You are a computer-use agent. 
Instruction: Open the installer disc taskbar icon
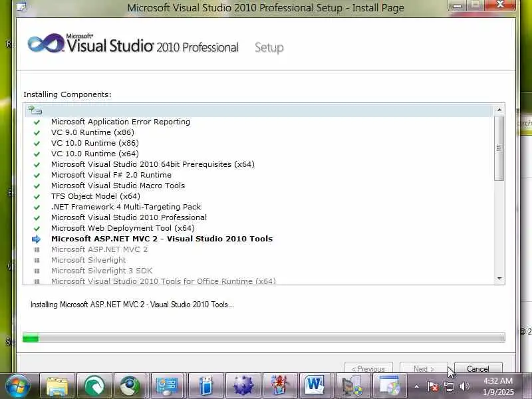[389, 386]
